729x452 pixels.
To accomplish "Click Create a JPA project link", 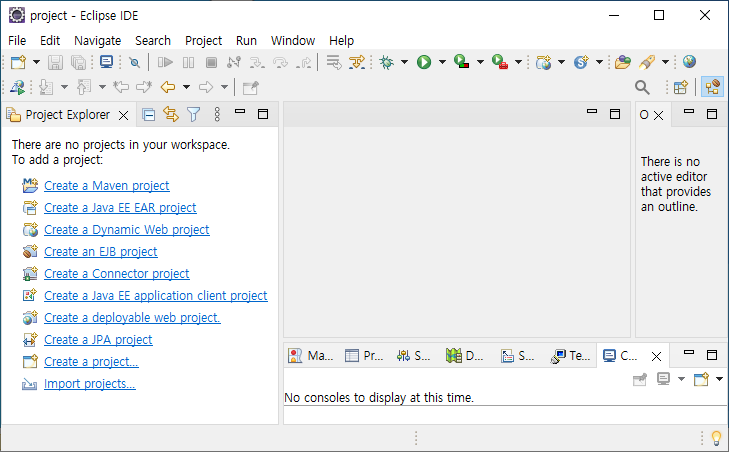I will [98, 340].
